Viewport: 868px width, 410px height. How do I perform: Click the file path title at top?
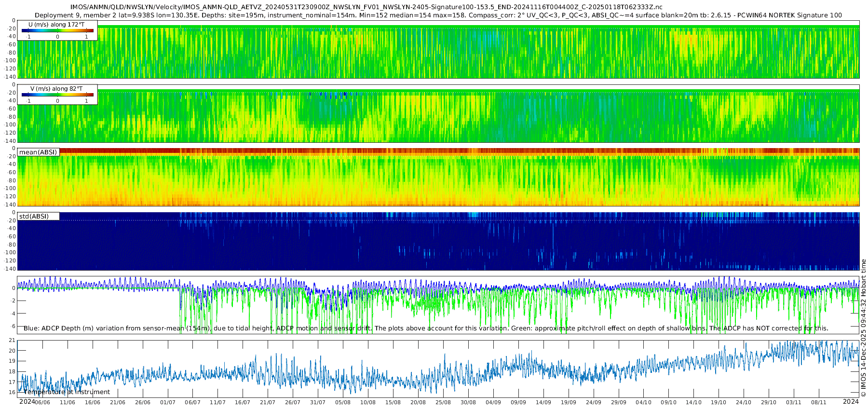click(x=366, y=7)
